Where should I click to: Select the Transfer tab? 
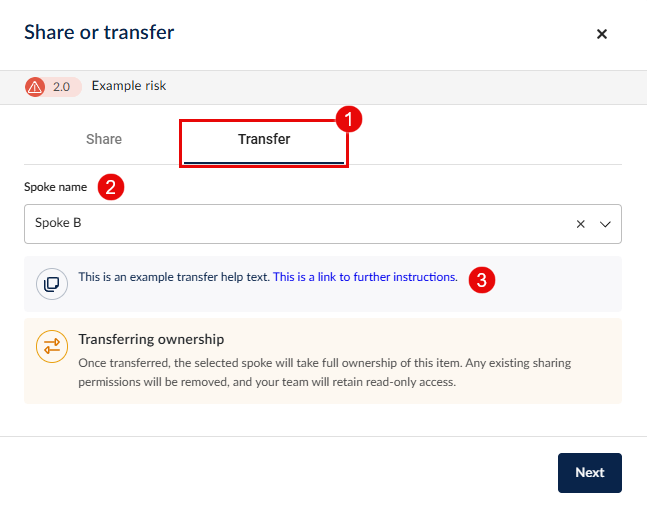click(264, 140)
